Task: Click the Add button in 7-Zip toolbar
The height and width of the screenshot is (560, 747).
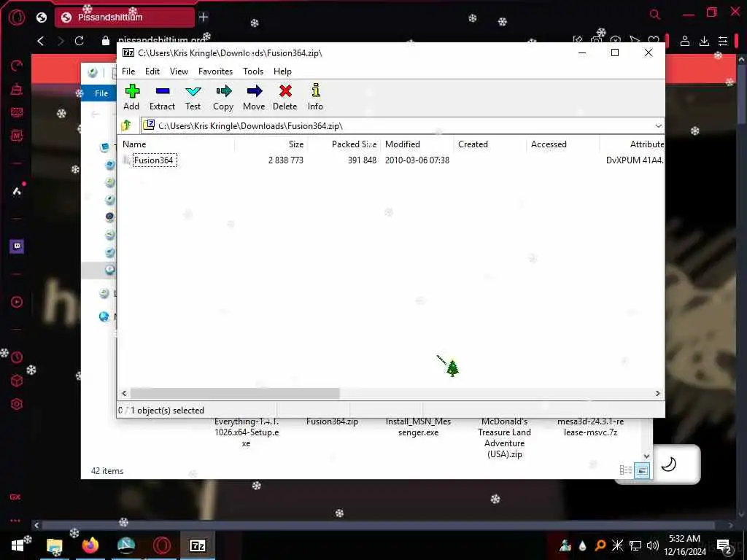Action: [x=132, y=97]
